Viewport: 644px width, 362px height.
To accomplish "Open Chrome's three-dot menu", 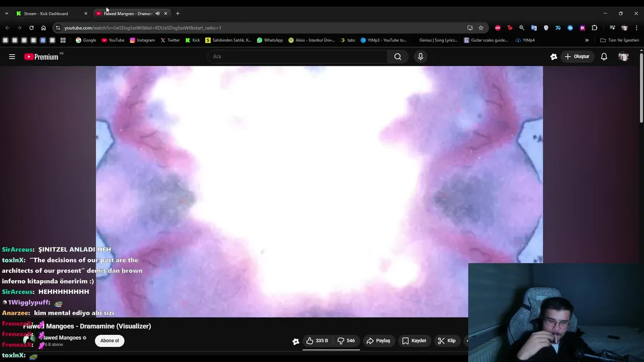I will pyautogui.click(x=636, y=28).
